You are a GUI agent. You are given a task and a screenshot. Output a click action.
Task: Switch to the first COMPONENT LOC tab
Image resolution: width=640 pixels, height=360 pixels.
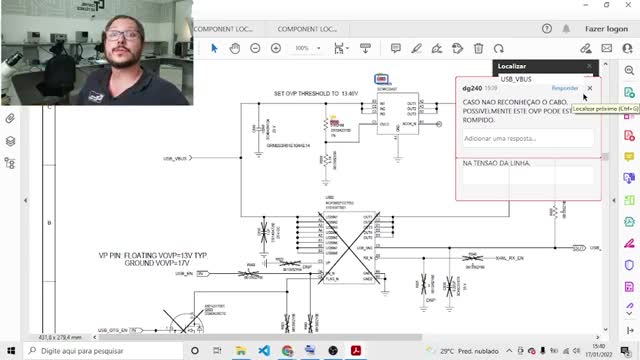click(223, 29)
